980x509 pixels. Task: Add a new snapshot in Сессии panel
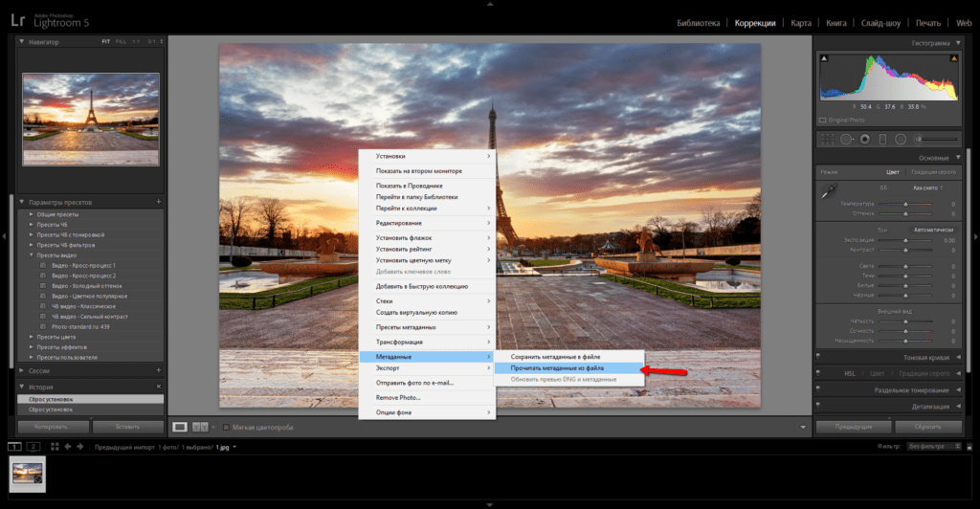click(x=158, y=369)
